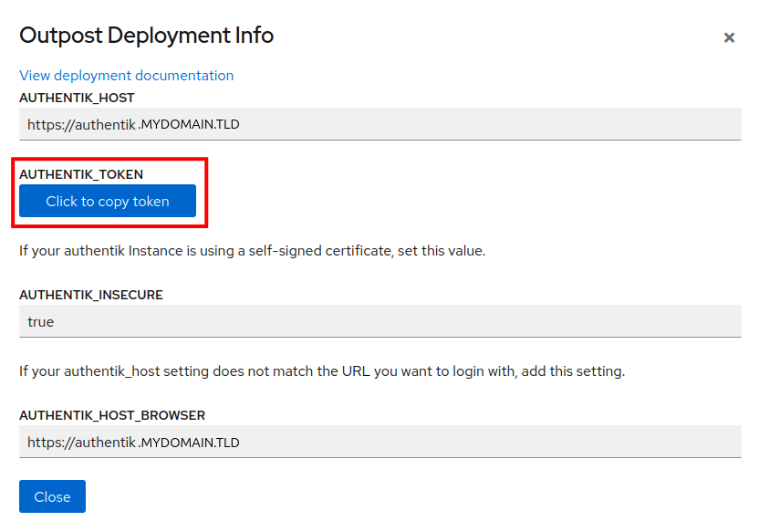Click the AUTHENTIK_HOST label

coord(77,98)
